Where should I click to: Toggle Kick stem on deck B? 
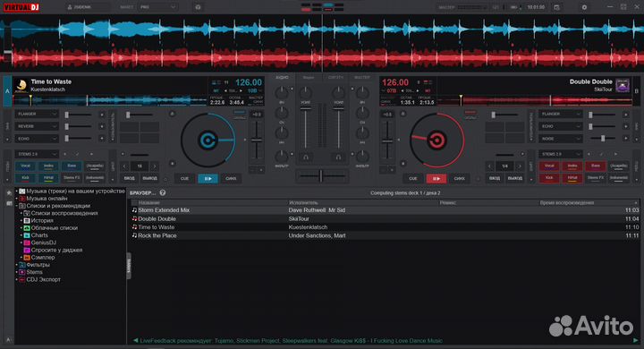pyautogui.click(x=549, y=178)
